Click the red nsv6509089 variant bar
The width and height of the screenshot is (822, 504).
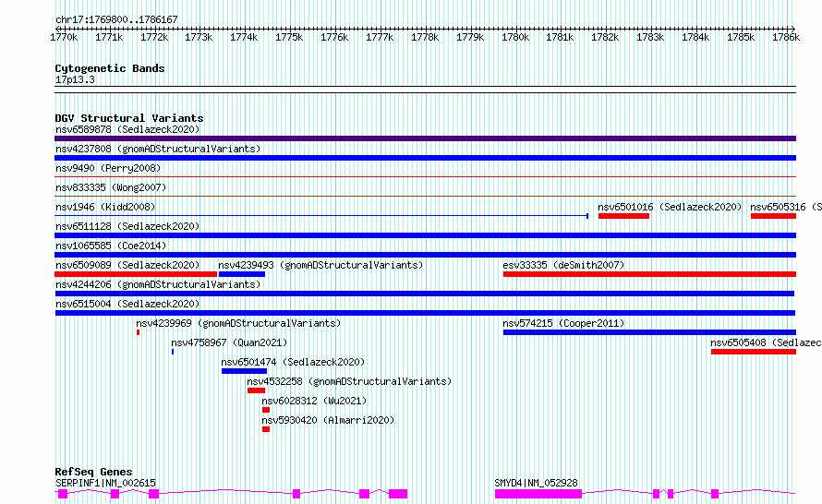click(136, 274)
